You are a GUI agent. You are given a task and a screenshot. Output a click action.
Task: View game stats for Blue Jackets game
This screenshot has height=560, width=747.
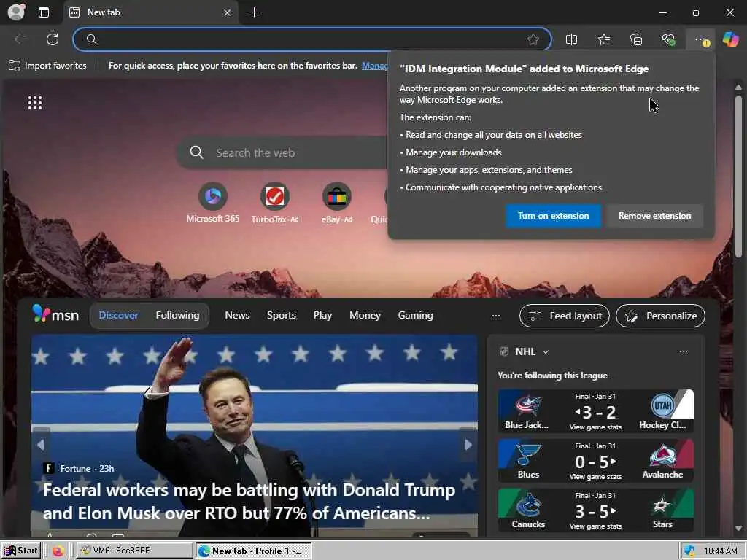(x=595, y=427)
